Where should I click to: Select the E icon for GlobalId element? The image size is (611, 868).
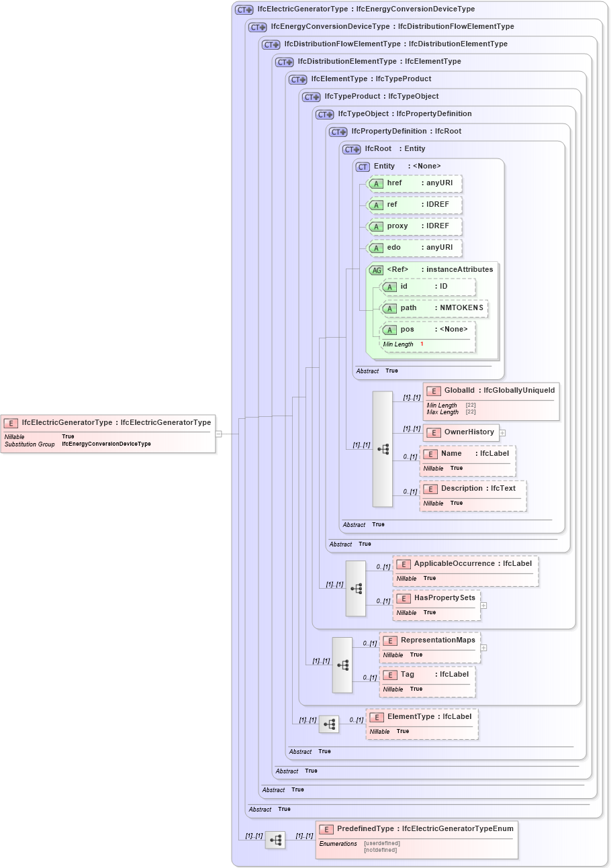click(434, 390)
